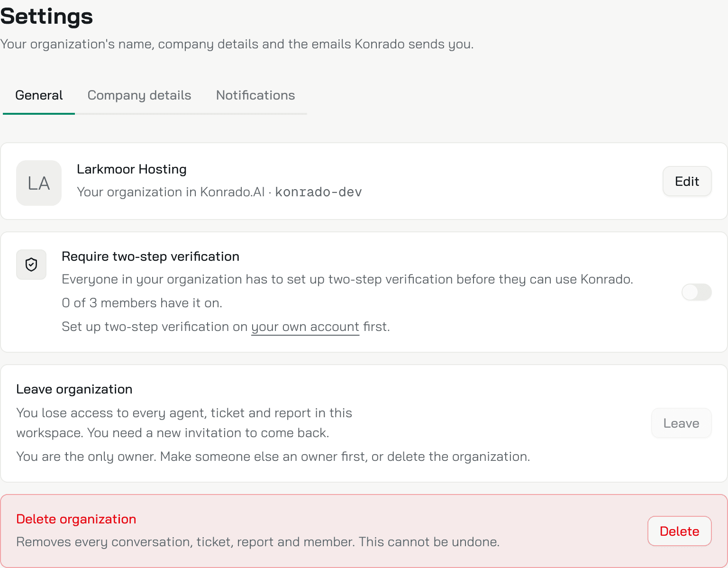Click 'Removes every conversation, ticket, report and member' text
This screenshot has height=568, width=728.
click(258, 542)
